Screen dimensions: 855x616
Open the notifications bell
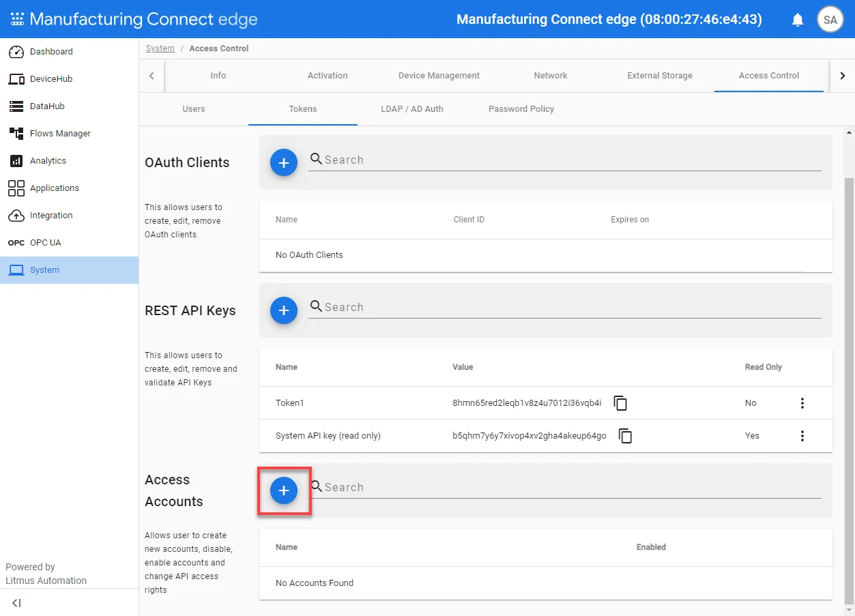[x=798, y=20]
